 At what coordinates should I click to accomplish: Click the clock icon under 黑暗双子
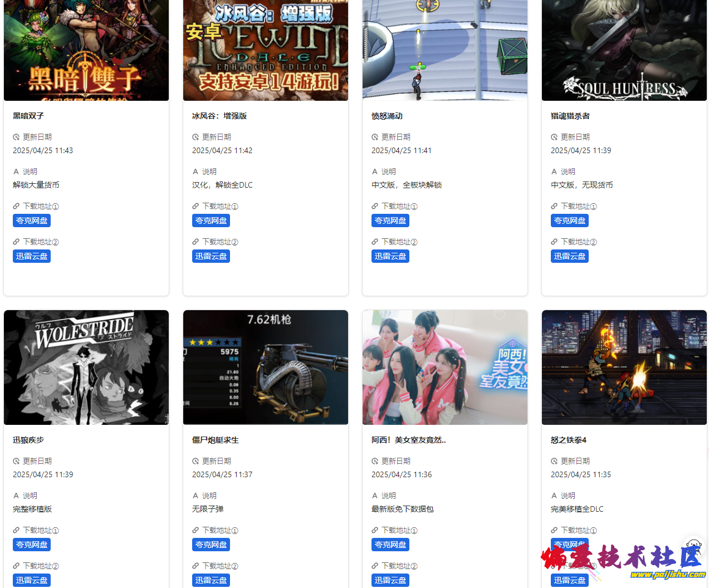[x=16, y=137]
